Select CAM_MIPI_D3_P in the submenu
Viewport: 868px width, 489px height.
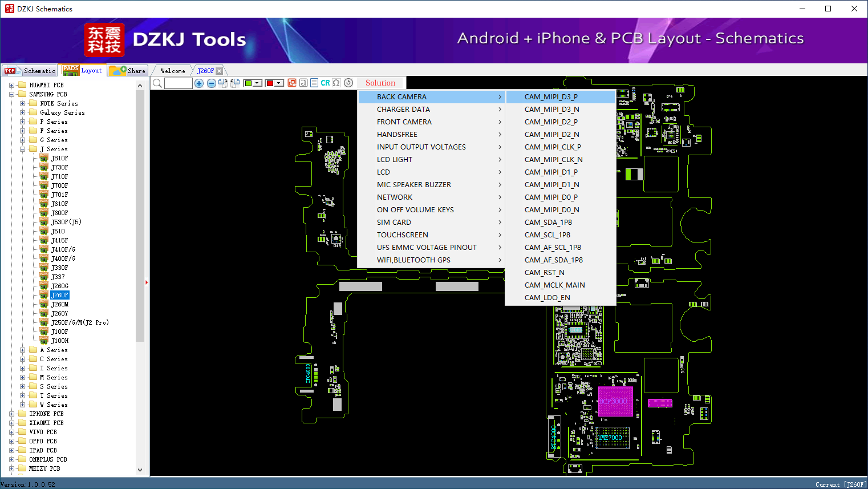[x=561, y=97]
